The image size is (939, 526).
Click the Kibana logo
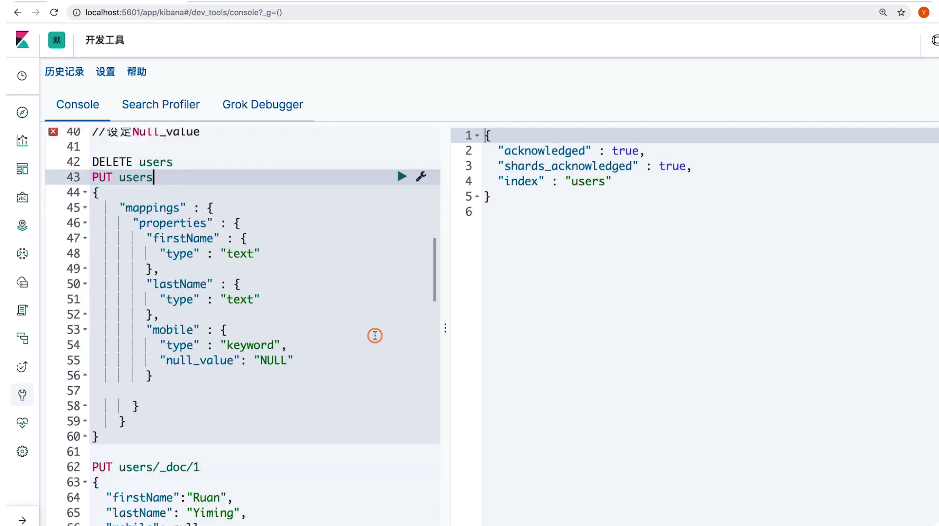22,40
